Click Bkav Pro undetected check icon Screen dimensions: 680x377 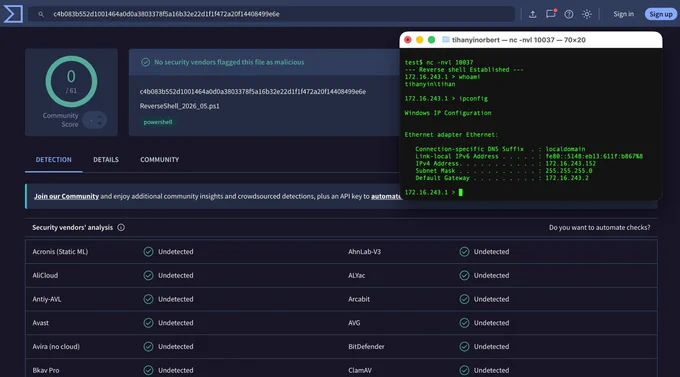148,370
